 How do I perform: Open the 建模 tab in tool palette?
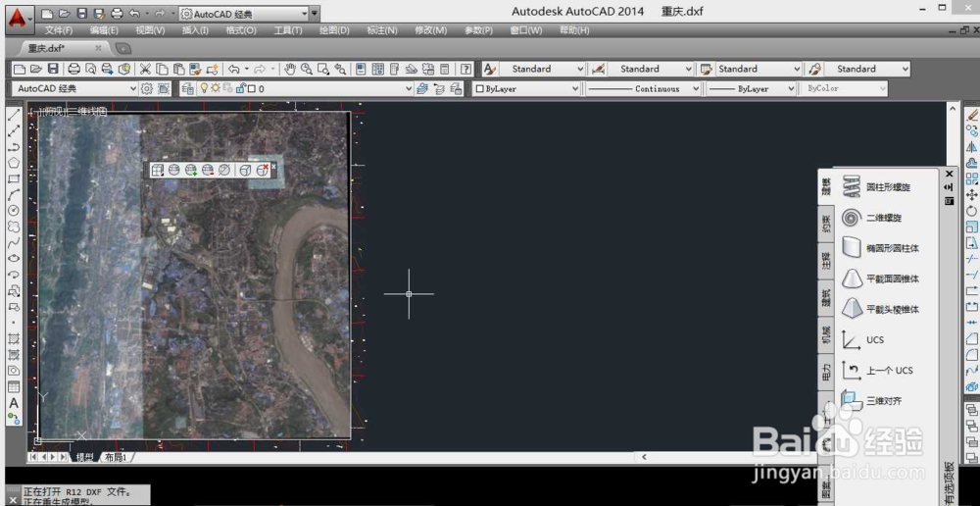825,186
